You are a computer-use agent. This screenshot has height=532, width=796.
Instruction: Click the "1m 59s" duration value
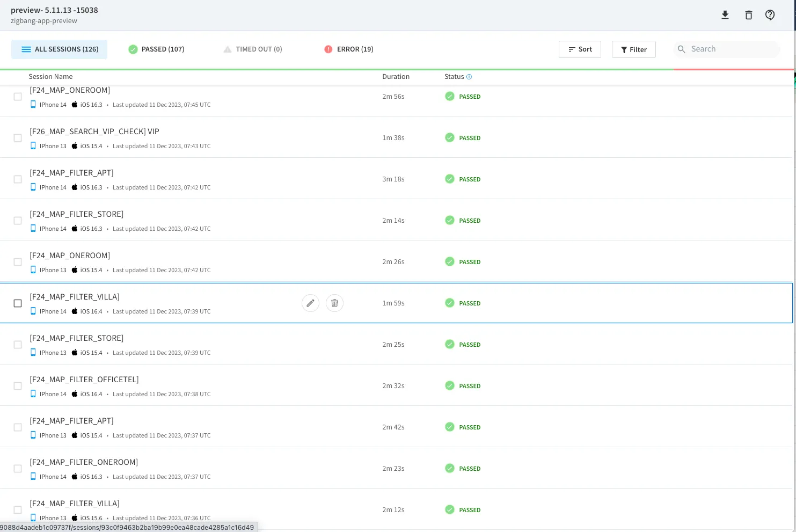coord(393,303)
